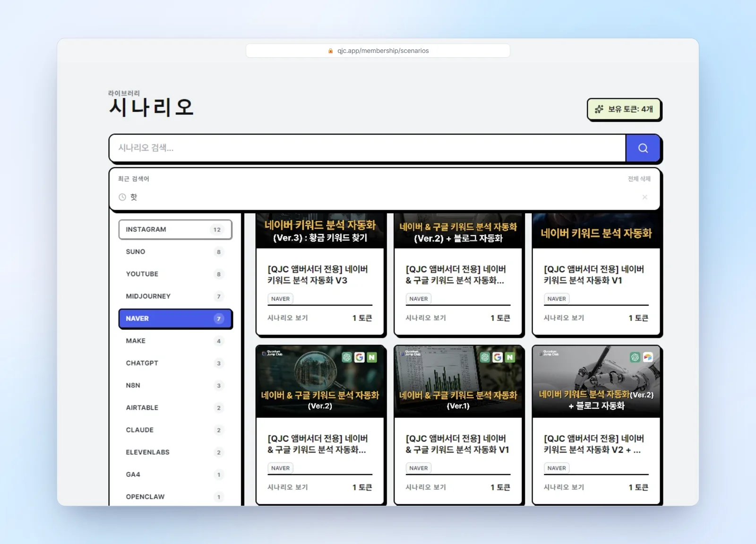Image resolution: width=756 pixels, height=544 pixels.
Task: Click NAVER tag on the 자동화 V2 + card
Action: pyautogui.click(x=557, y=468)
